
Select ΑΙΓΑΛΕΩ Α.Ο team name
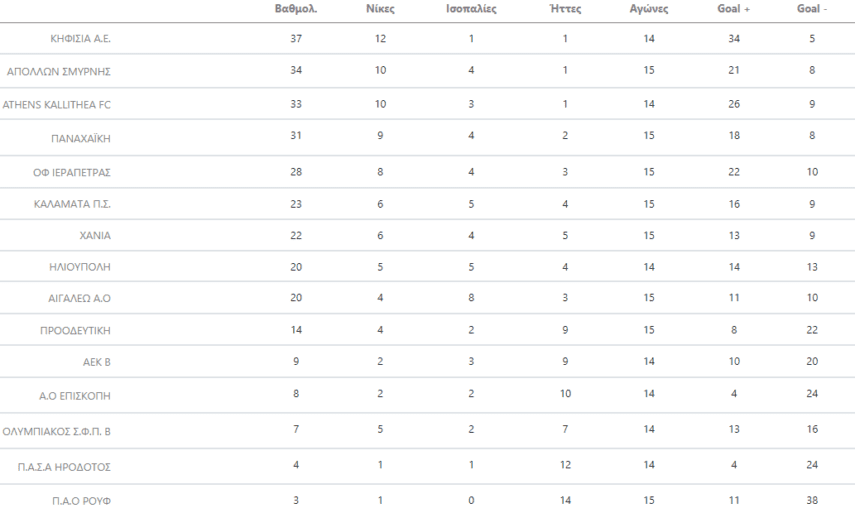(80, 300)
